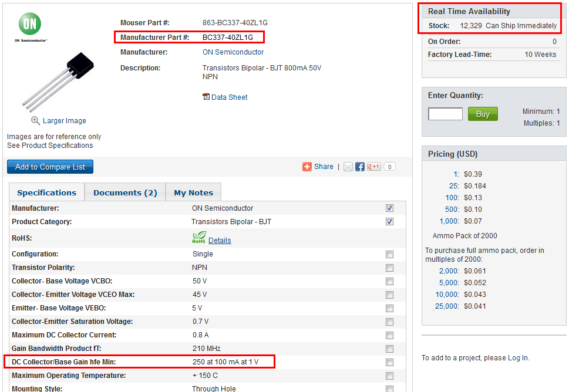Click the manufacturer part number BC337-40ZL1G
Viewport: 569px width, 392px height.
click(x=228, y=38)
